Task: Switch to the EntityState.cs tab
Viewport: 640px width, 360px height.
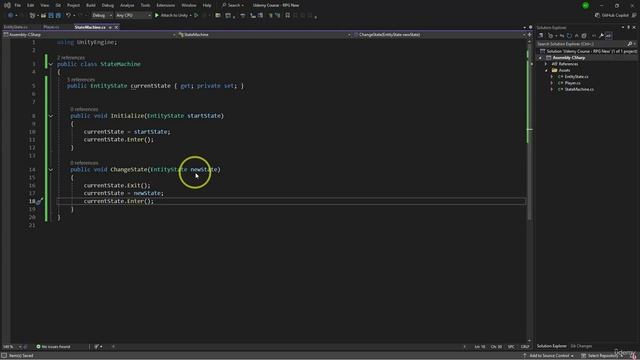Action: (16, 27)
